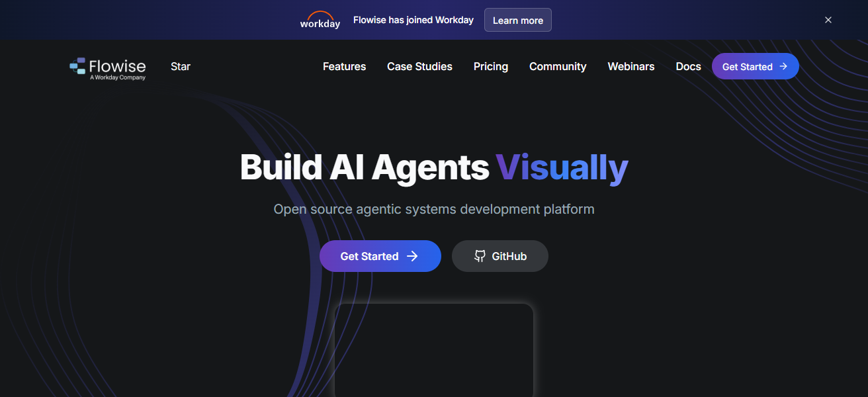Click the Flowise logo in the header

[x=108, y=68]
